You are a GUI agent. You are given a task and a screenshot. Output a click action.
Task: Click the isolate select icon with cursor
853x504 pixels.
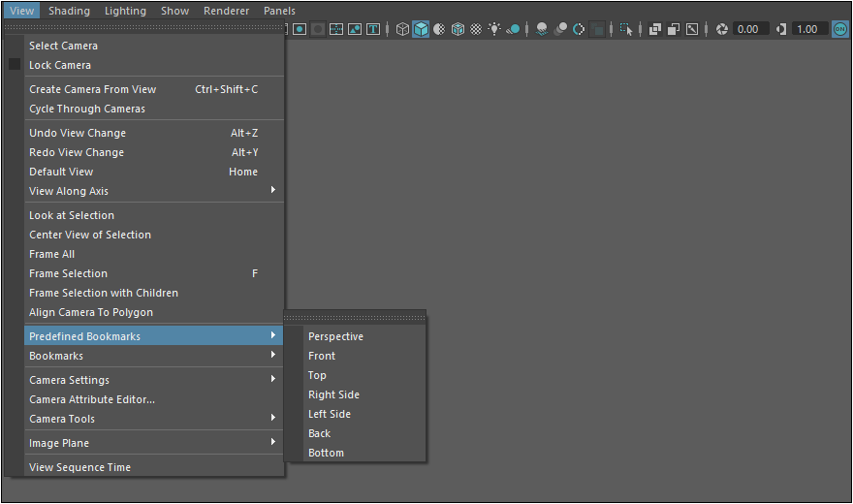(626, 29)
